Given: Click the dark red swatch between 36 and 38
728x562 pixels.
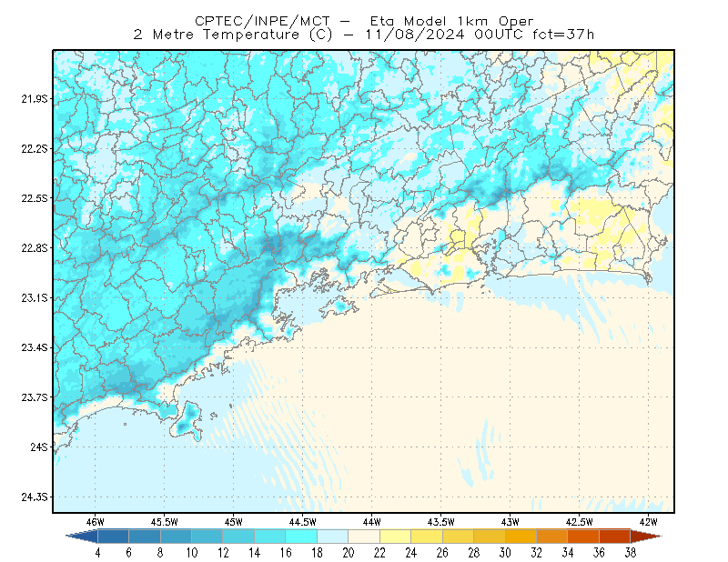Looking at the screenshot, I should coord(614,536).
